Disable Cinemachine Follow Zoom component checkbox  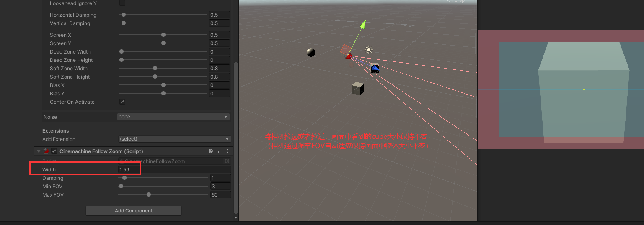tap(54, 151)
